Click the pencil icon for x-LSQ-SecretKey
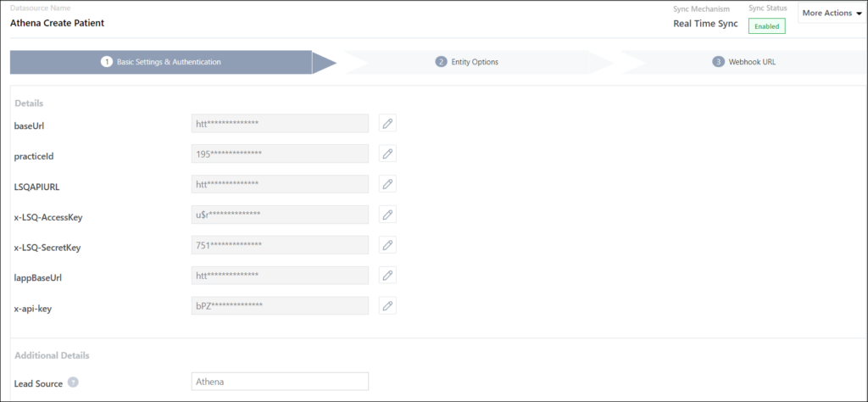This screenshot has width=868, height=402. pos(387,245)
